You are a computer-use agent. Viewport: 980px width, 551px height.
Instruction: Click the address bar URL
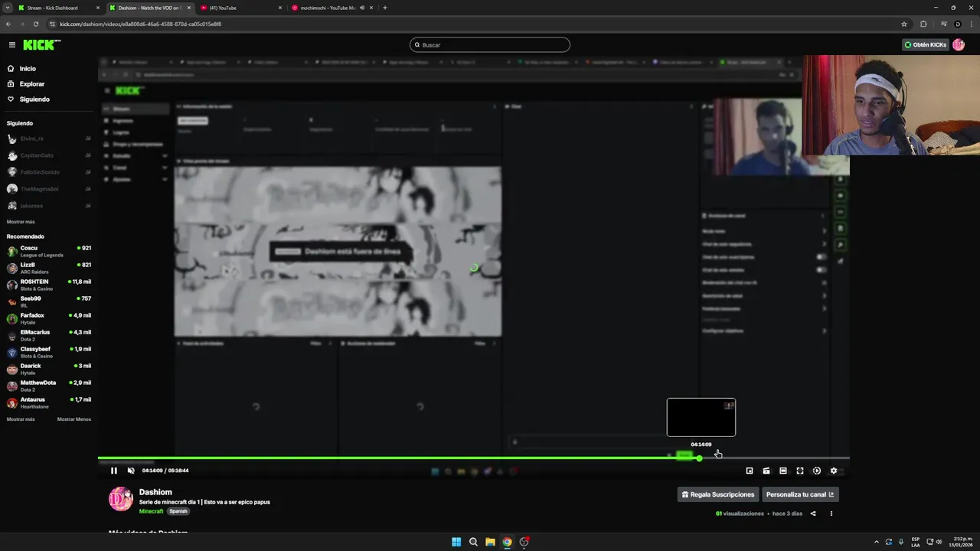pos(141,24)
